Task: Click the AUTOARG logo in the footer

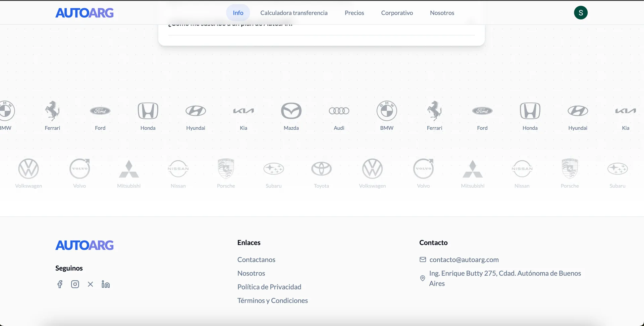Action: pos(85,245)
